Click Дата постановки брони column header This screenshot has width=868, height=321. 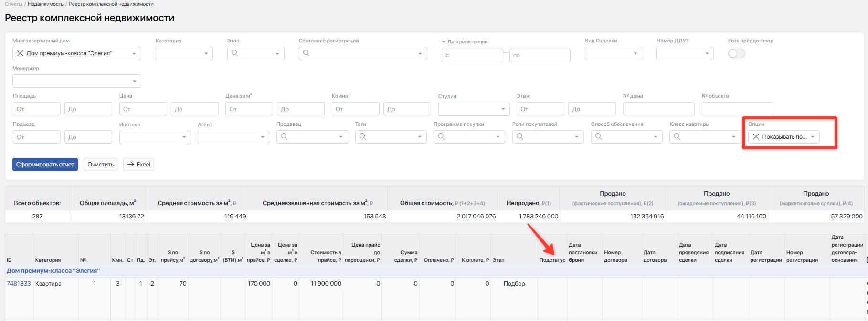tap(583, 252)
